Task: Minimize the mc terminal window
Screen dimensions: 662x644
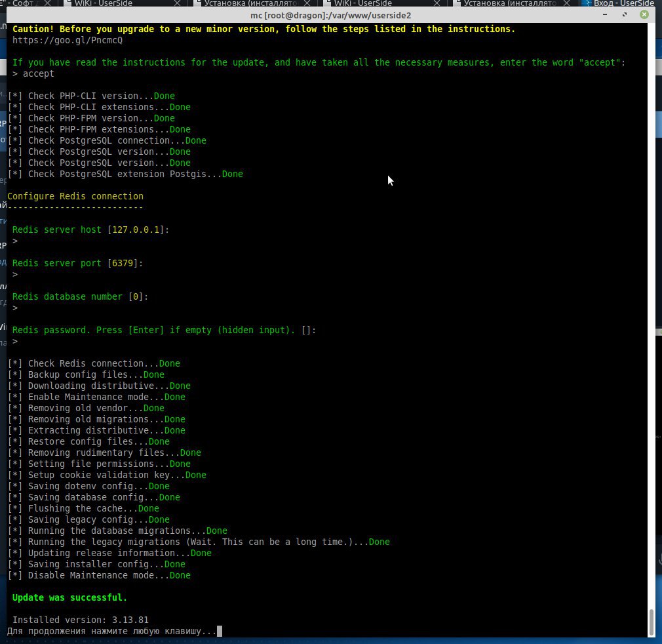Action: (605, 15)
